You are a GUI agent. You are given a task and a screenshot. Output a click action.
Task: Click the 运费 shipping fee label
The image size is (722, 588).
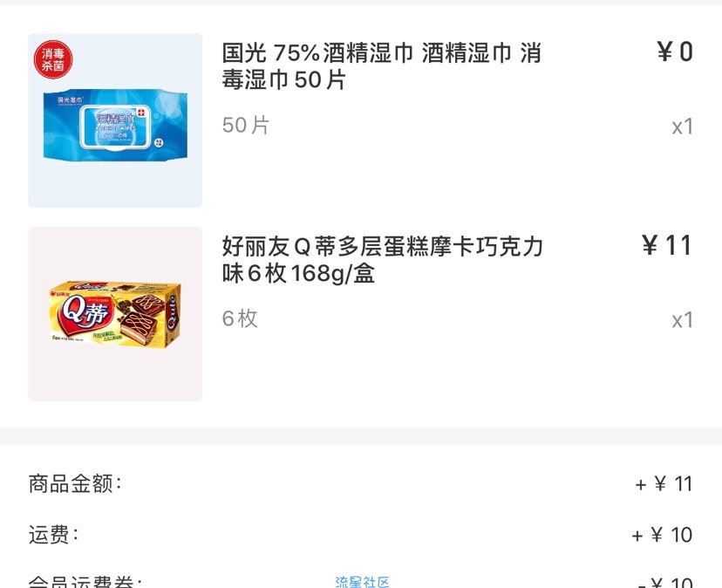[x=53, y=535]
